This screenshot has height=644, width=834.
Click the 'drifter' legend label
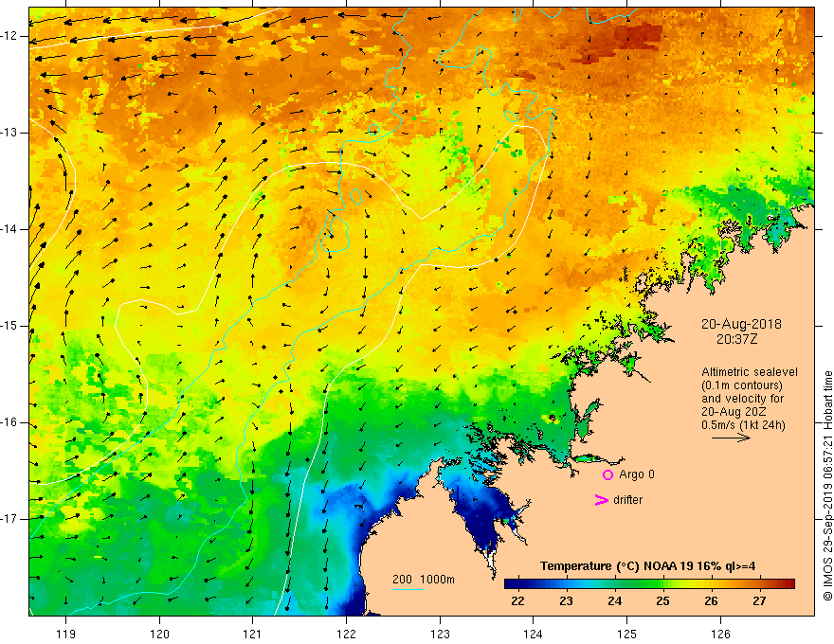point(627,500)
